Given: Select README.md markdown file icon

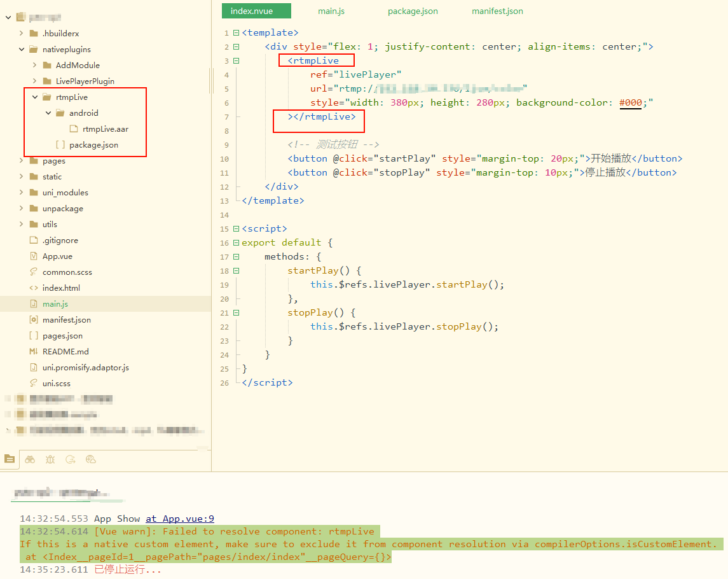Looking at the screenshot, I should tap(34, 351).
